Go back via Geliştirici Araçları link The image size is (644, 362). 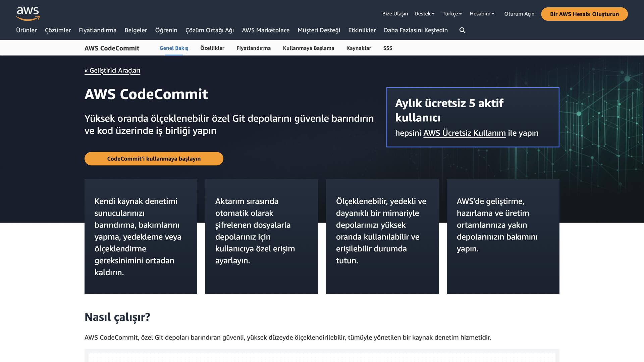pos(112,70)
